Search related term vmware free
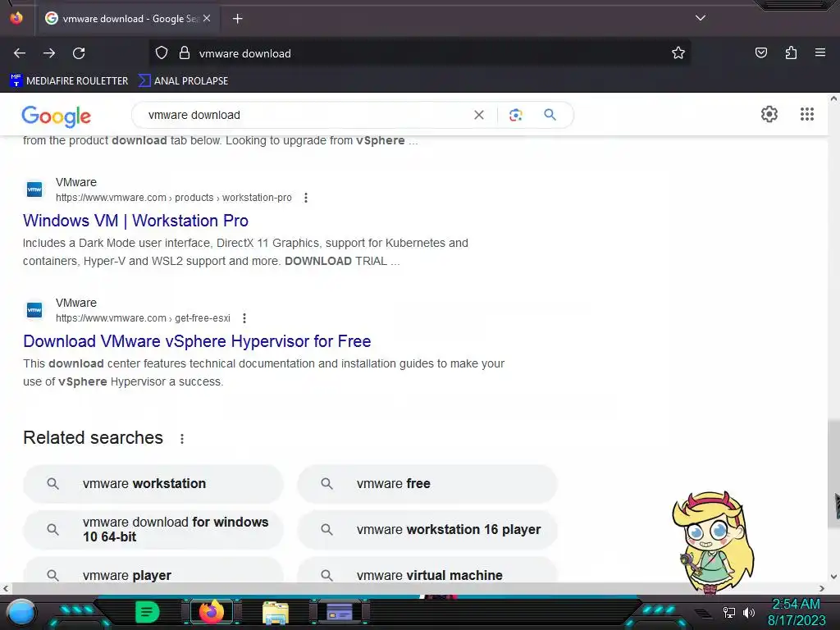The width and height of the screenshot is (840, 630). 427,484
